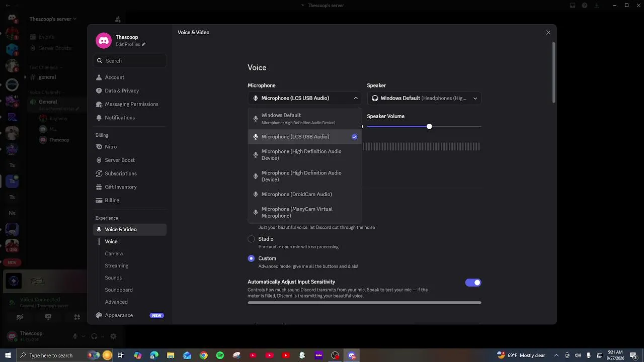Open the Windows notification center
This screenshot has height=362, width=644.
point(634,355)
